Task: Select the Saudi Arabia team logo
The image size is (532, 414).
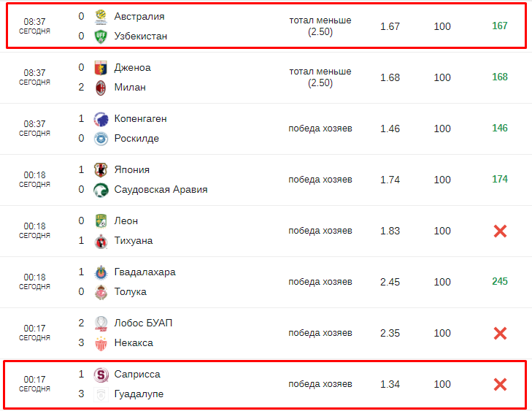Action: pos(101,190)
